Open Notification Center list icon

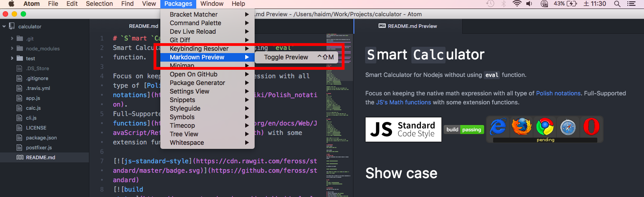tap(632, 4)
